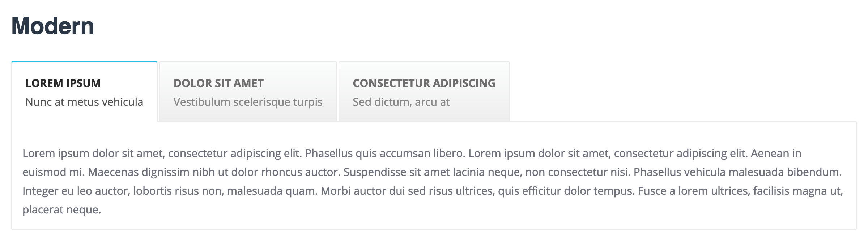Click the word 'Phasellus' in the first paragraph line
The image size is (868, 242).
coord(329,154)
